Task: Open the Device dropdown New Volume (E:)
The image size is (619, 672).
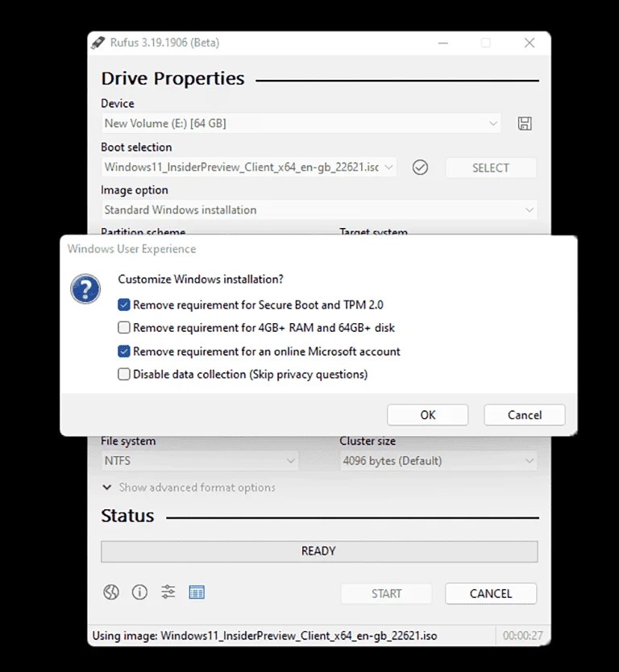Action: pyautogui.click(x=301, y=123)
